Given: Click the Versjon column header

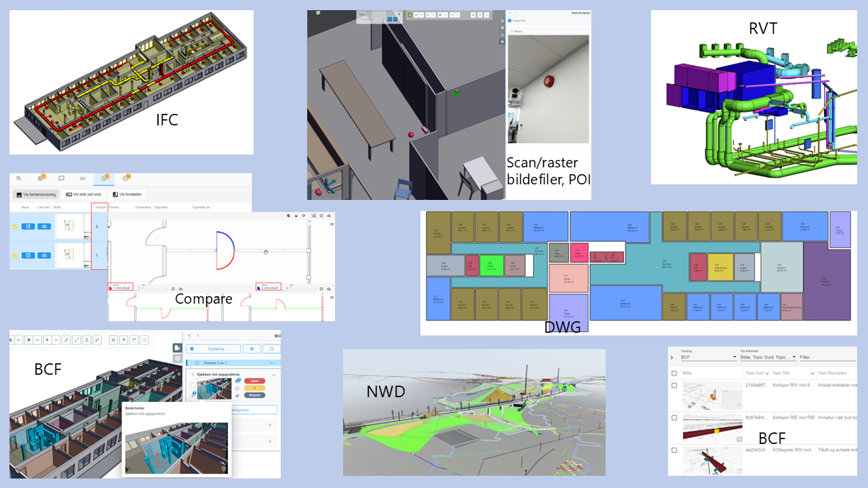Looking at the screenshot, I should click(100, 207).
